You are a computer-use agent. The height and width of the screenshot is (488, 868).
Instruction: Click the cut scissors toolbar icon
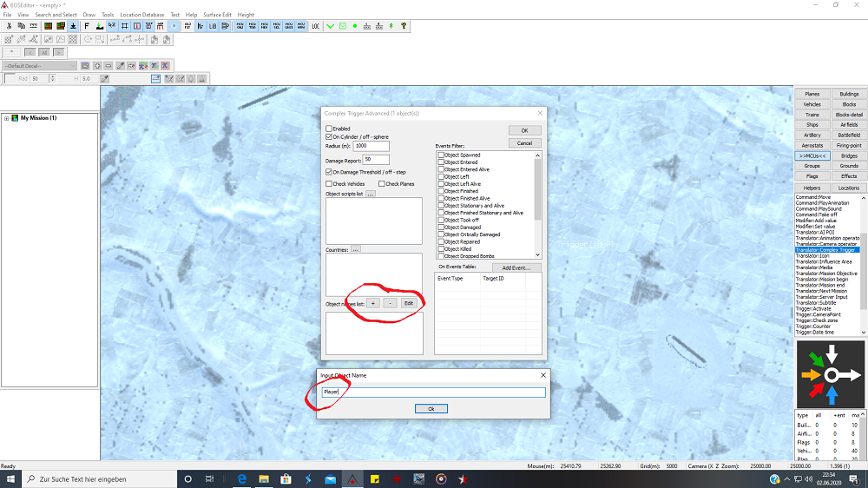click(9, 26)
